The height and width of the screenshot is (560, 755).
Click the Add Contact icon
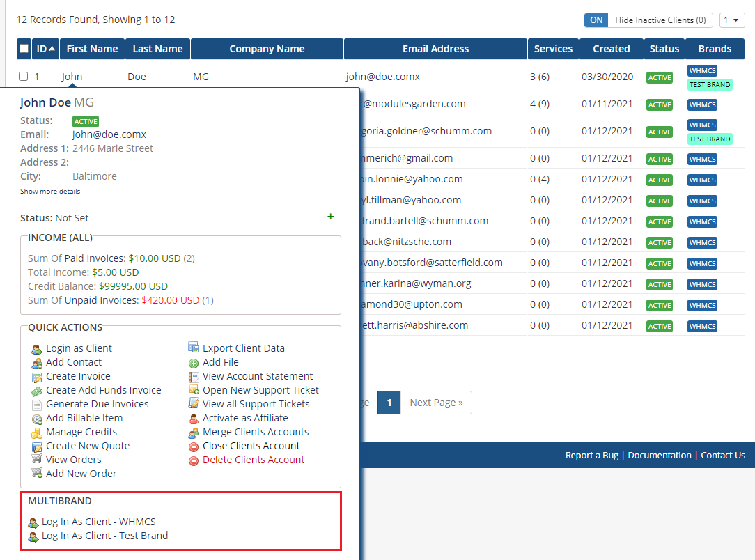[37, 363]
